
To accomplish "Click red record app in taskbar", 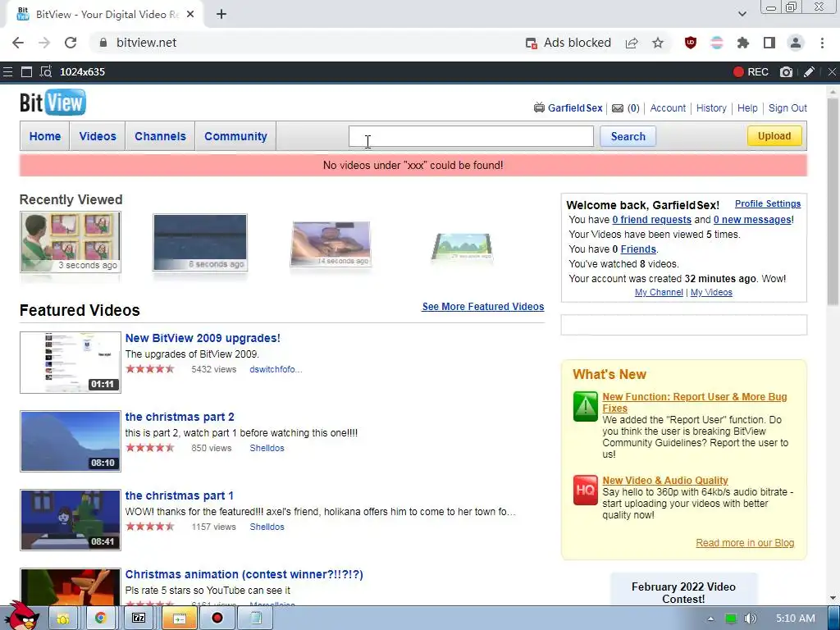I will [x=217, y=619].
